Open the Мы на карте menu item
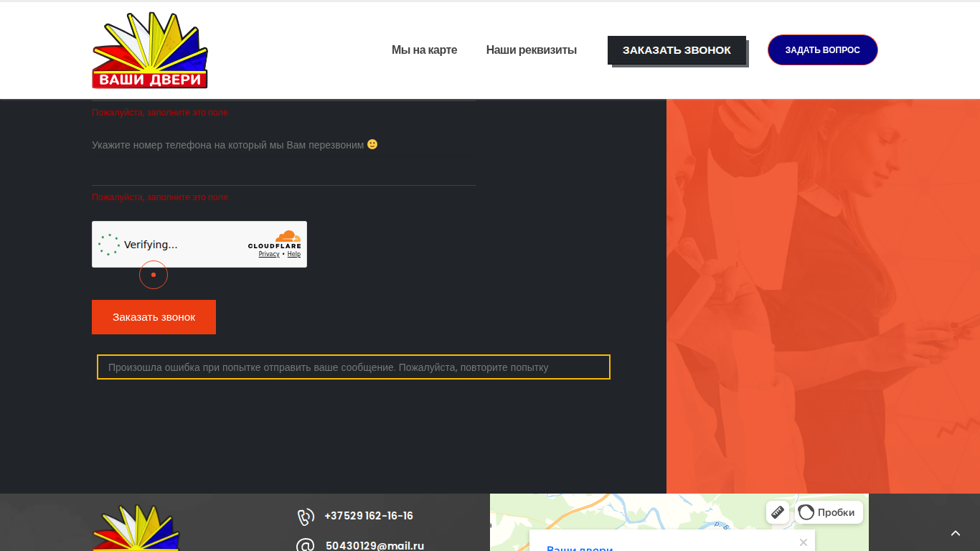The width and height of the screenshot is (980, 551). pyautogui.click(x=424, y=50)
